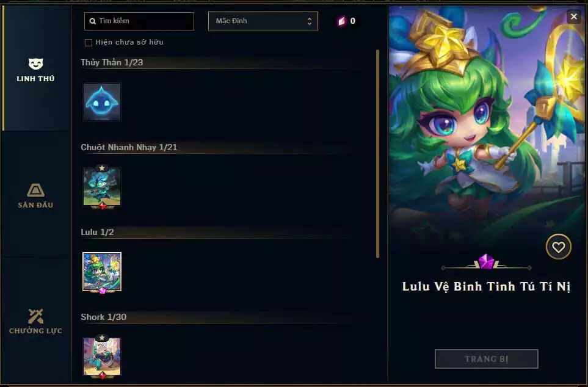Open the Linh Thú tab icon
The width and height of the screenshot is (588, 387).
35,63
